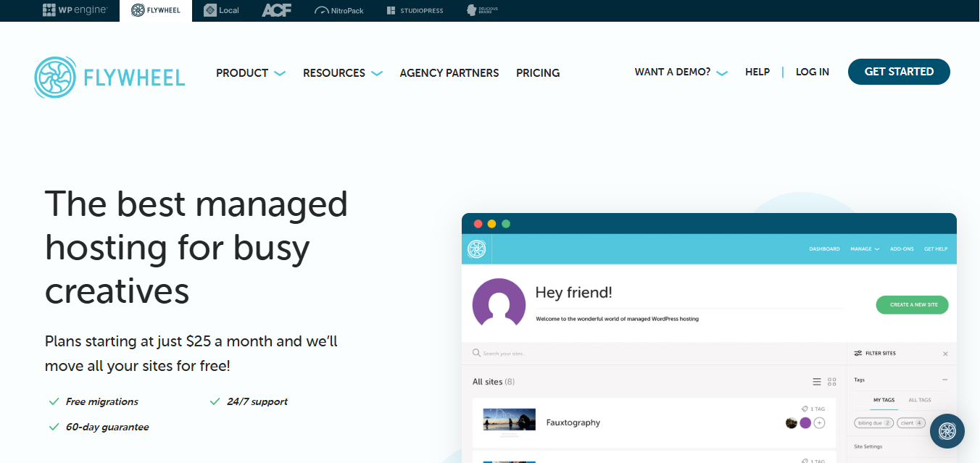This screenshot has height=463, width=980.
Task: Click the Hey friend! greeting
Action: point(573,292)
